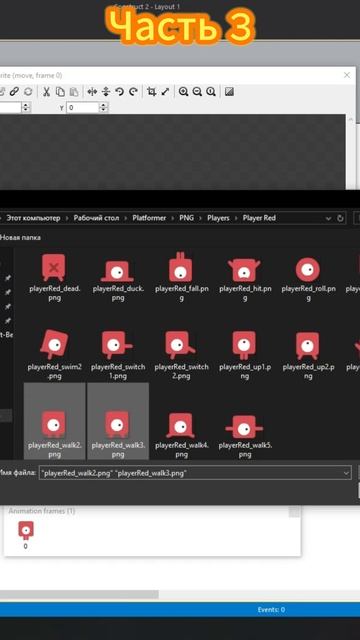
Task: Rotate the image clockwise
Action: click(133, 91)
